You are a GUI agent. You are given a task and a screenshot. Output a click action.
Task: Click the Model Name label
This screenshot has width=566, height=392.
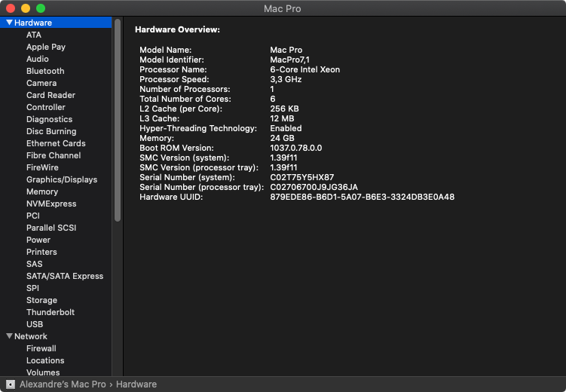pyautogui.click(x=165, y=51)
